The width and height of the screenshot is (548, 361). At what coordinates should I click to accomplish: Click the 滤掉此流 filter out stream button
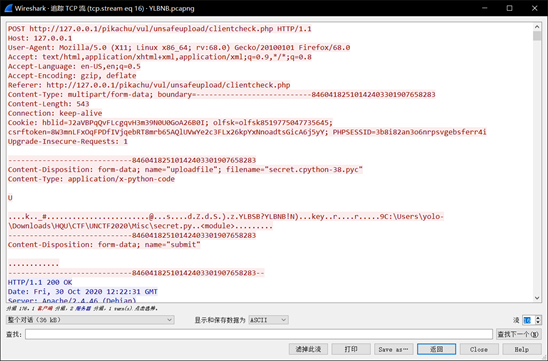308,349
